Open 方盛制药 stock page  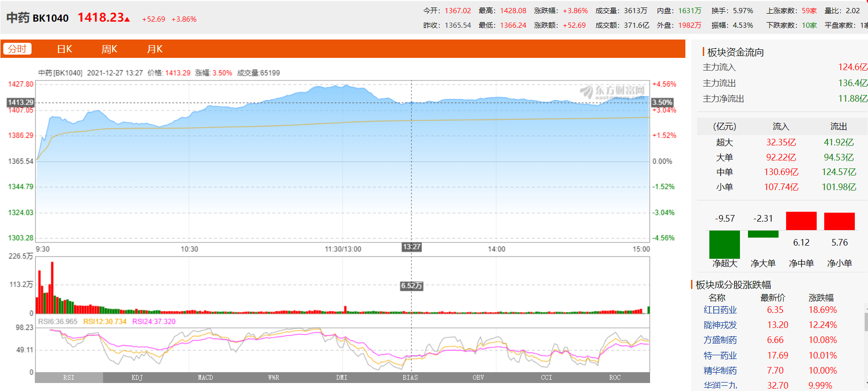pos(720,340)
